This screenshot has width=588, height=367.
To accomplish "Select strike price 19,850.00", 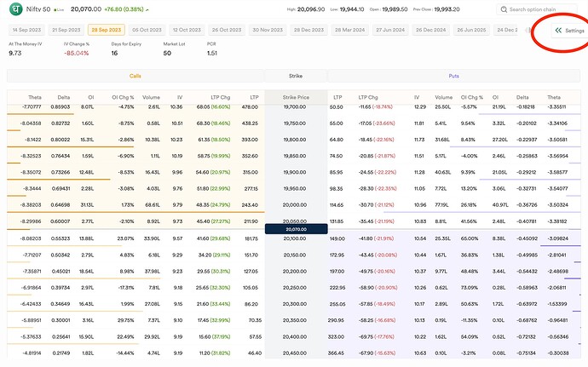I will point(295,156).
